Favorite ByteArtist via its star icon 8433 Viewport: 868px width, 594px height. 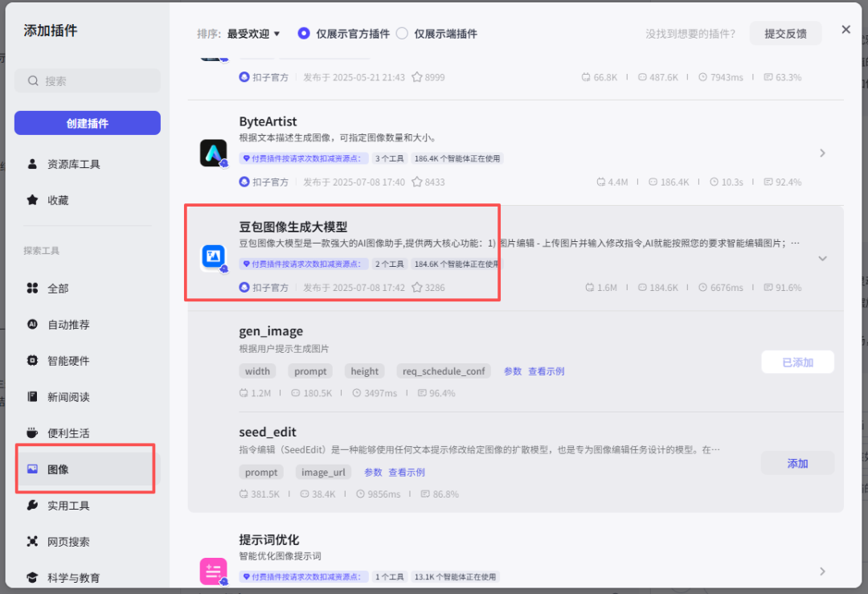point(417,182)
